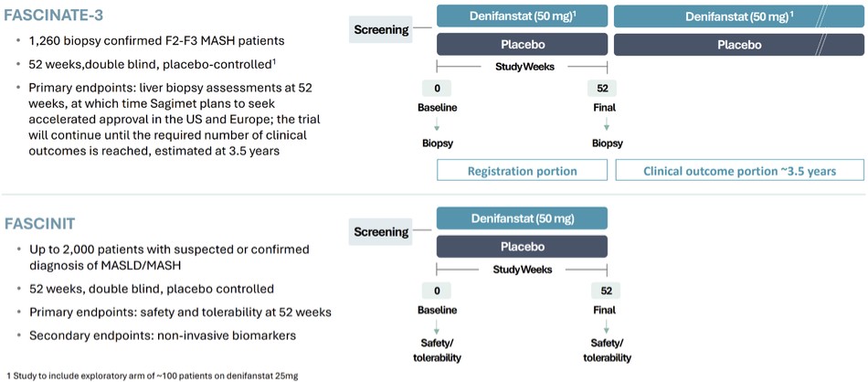Viewport: 868px width, 382px height.
Task: Select week 0 marker in FASCINATE-3 timeline
Action: pyautogui.click(x=437, y=89)
